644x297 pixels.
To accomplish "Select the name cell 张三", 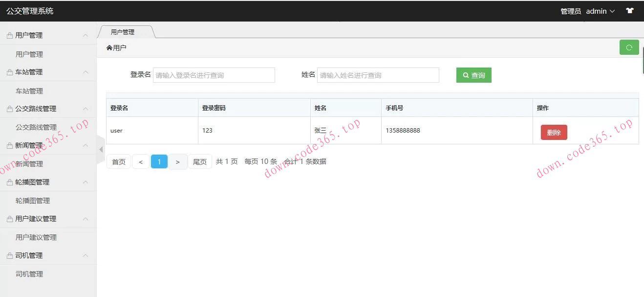I will coord(346,131).
